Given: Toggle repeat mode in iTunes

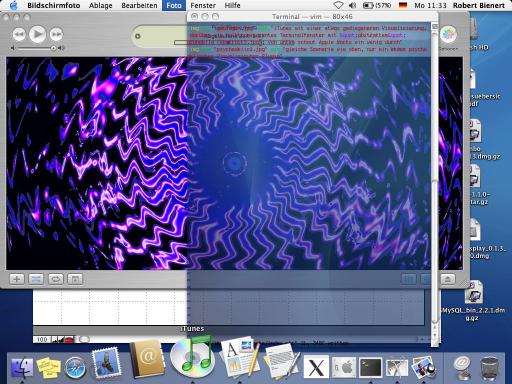Looking at the screenshot, I should [55, 279].
